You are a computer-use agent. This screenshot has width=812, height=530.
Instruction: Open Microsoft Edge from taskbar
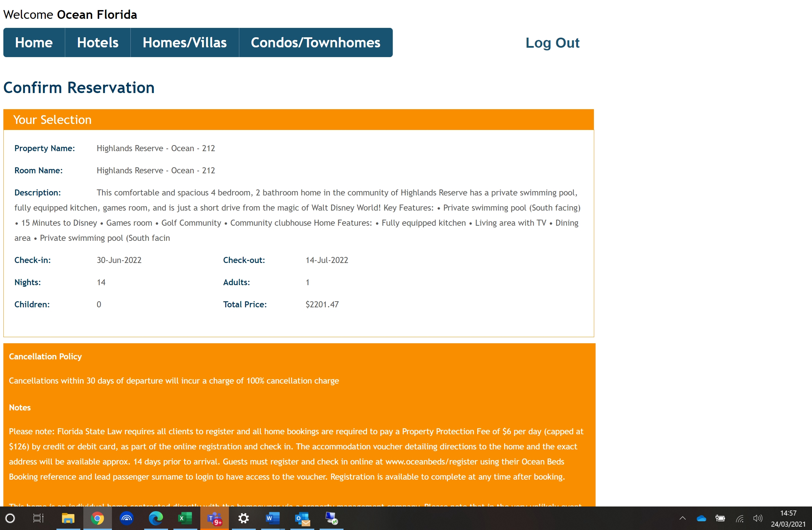tap(156, 518)
